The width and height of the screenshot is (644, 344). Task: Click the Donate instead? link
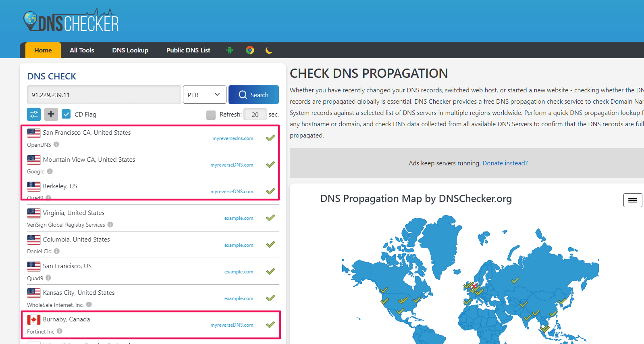pos(505,163)
